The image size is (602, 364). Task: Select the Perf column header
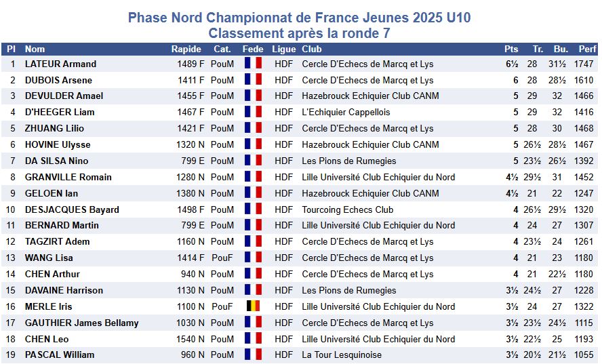click(x=587, y=49)
